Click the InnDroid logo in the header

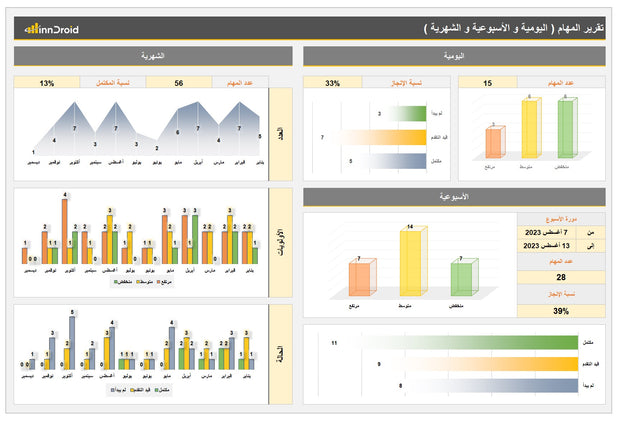[51, 29]
